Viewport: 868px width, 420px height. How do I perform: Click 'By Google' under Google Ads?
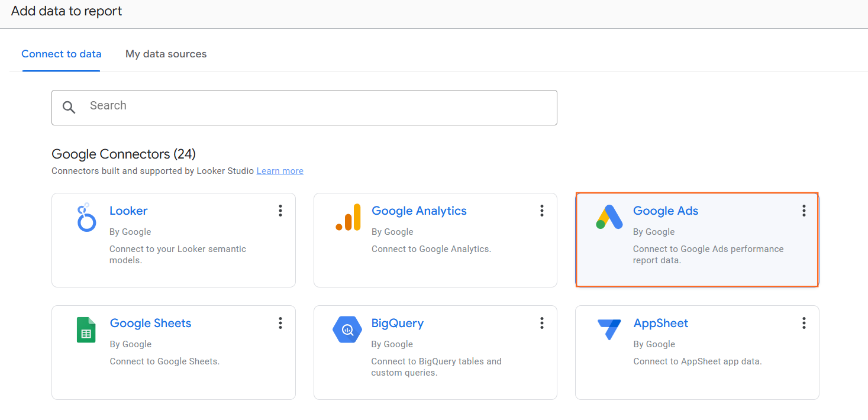[654, 232]
